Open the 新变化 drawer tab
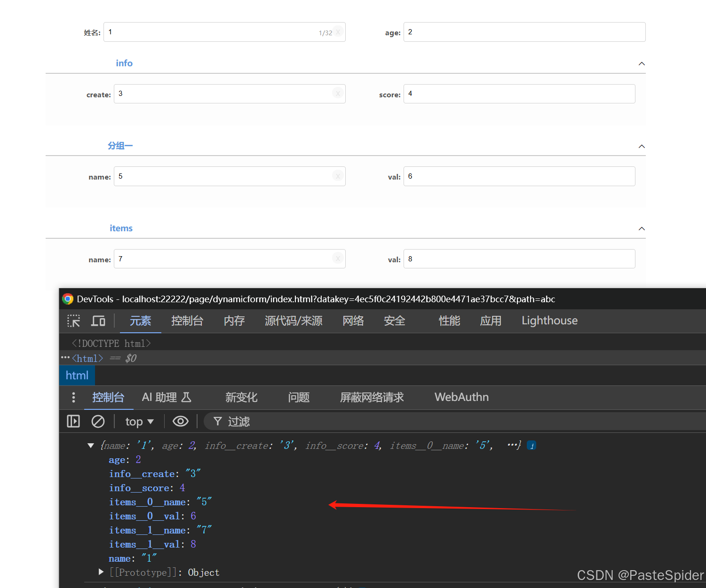 [x=241, y=398]
